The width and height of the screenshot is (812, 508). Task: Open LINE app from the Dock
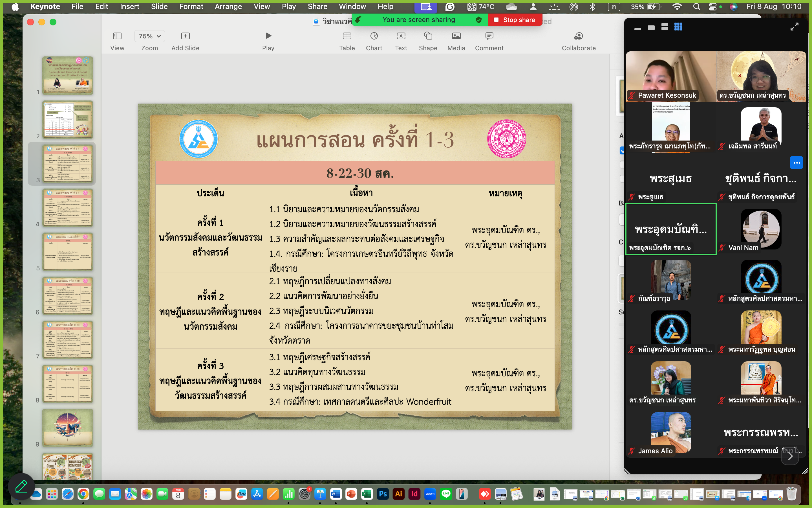(446, 494)
